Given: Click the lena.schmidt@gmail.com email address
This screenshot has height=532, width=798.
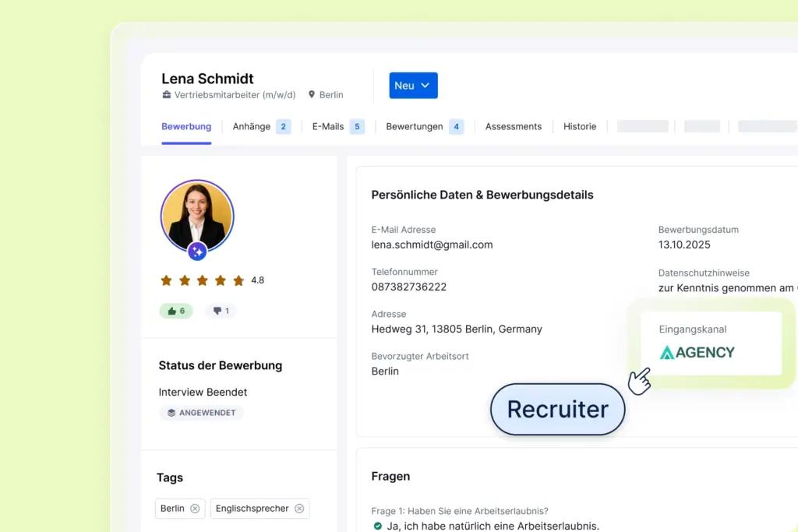Looking at the screenshot, I should pos(432,245).
